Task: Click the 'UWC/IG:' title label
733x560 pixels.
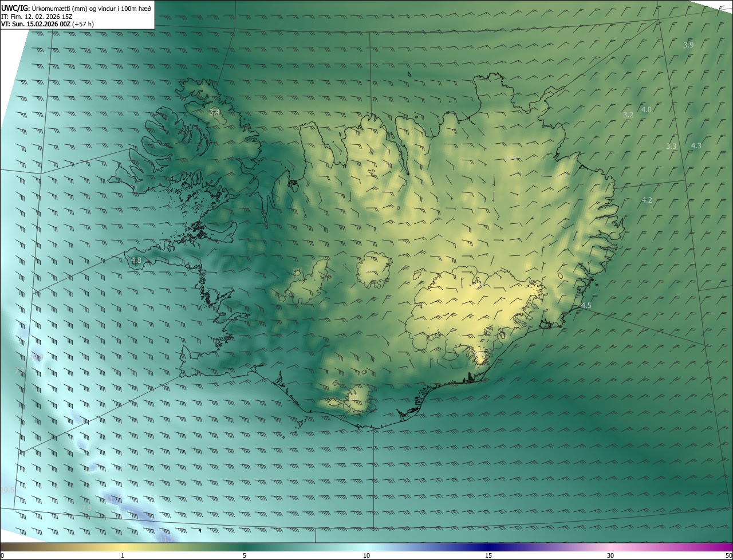Action: pos(15,7)
